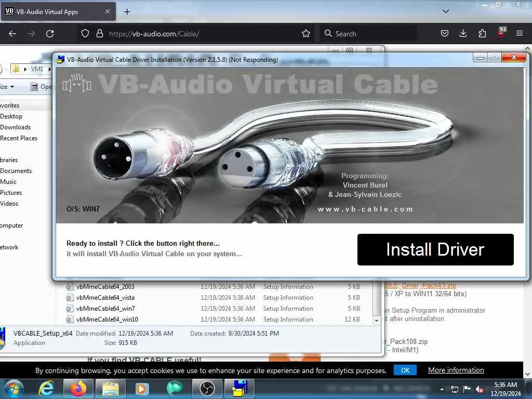Select vbMmeCable64_win7 file in Explorer

(x=105, y=309)
